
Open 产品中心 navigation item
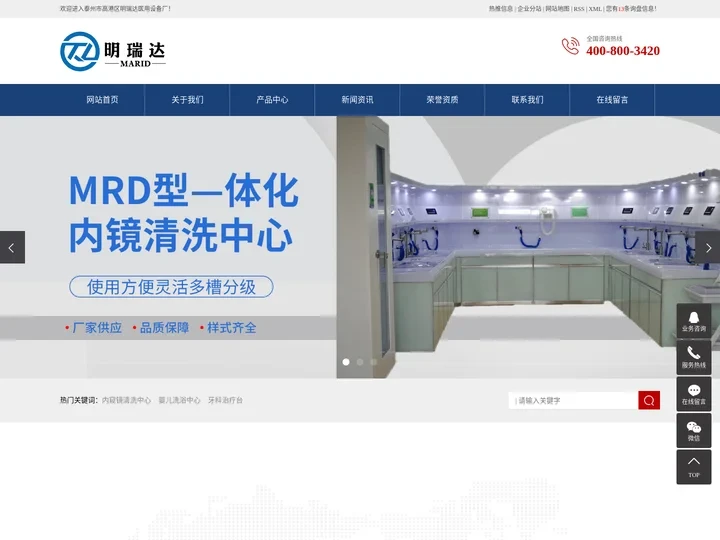click(272, 100)
